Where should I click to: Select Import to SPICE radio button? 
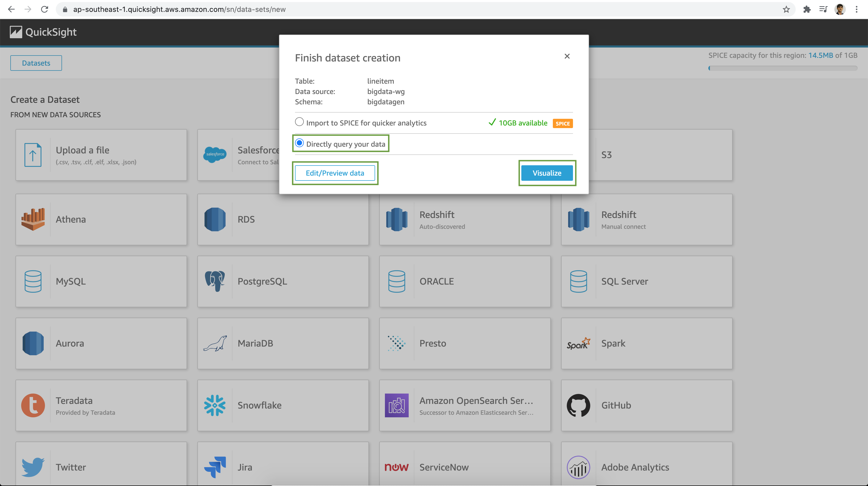[x=299, y=122]
